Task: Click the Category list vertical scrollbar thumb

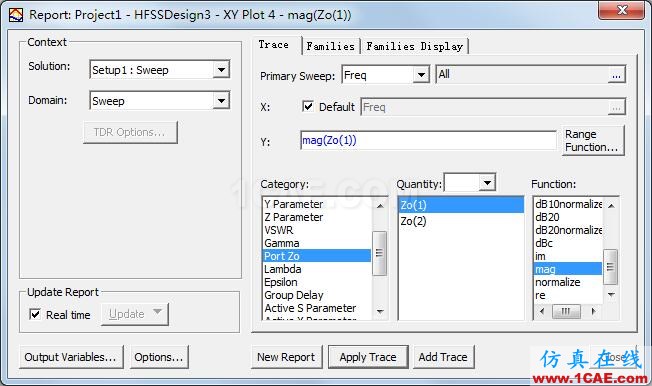Action: click(x=379, y=253)
